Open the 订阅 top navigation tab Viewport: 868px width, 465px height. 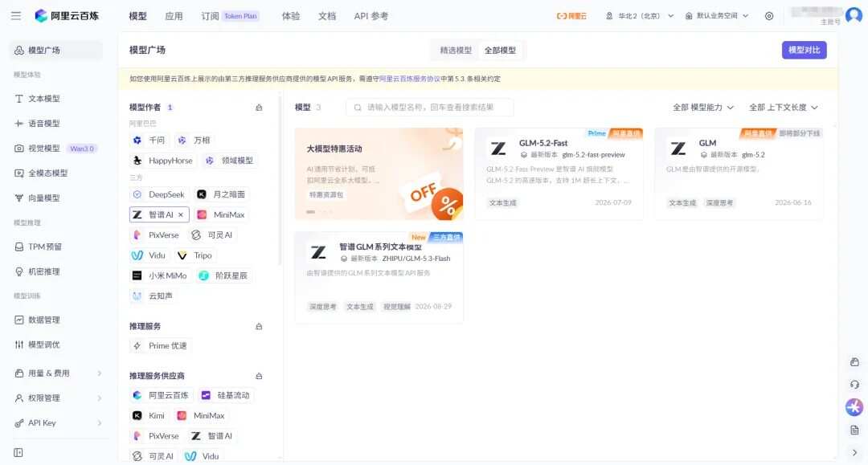(x=210, y=16)
